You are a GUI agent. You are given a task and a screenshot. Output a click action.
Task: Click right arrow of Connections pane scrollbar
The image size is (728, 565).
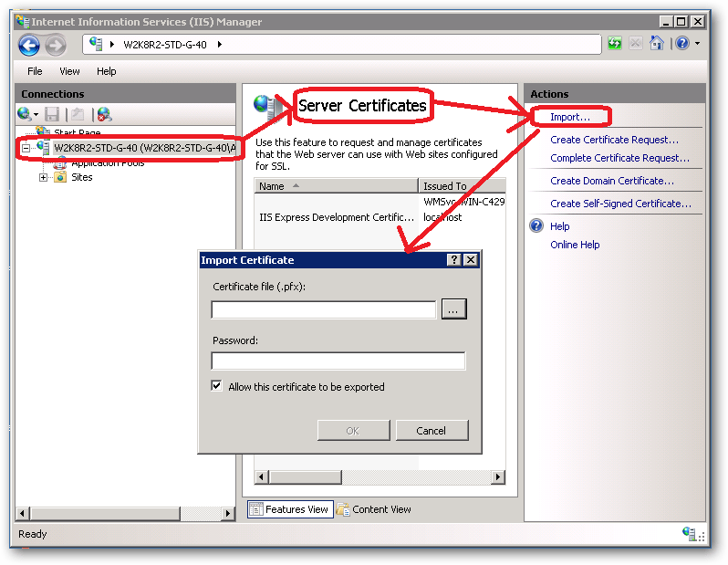click(x=227, y=514)
